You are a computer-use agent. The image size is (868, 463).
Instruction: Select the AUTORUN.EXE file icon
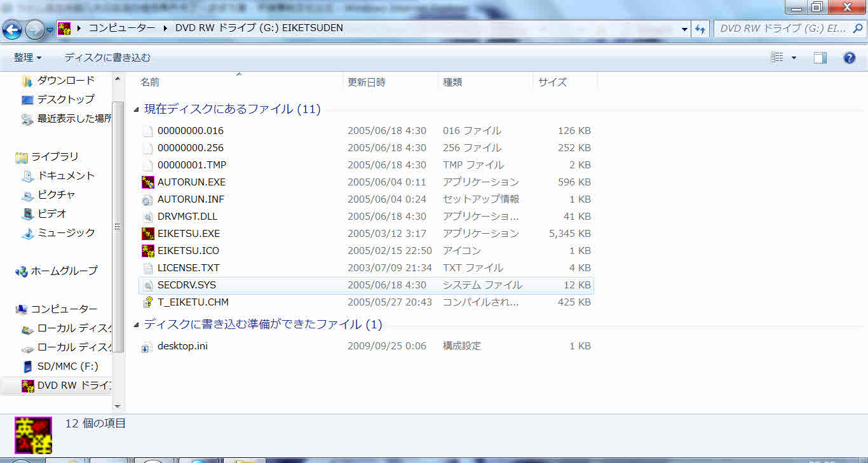tap(147, 182)
